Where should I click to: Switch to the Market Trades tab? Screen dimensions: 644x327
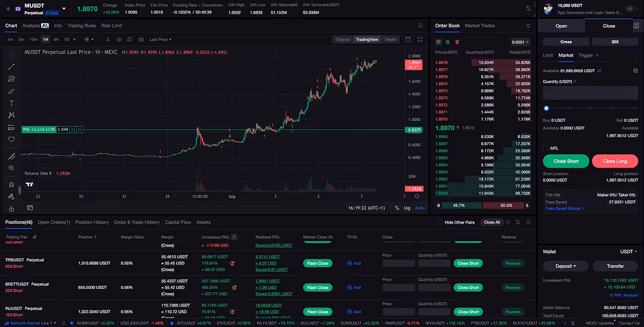tap(479, 26)
